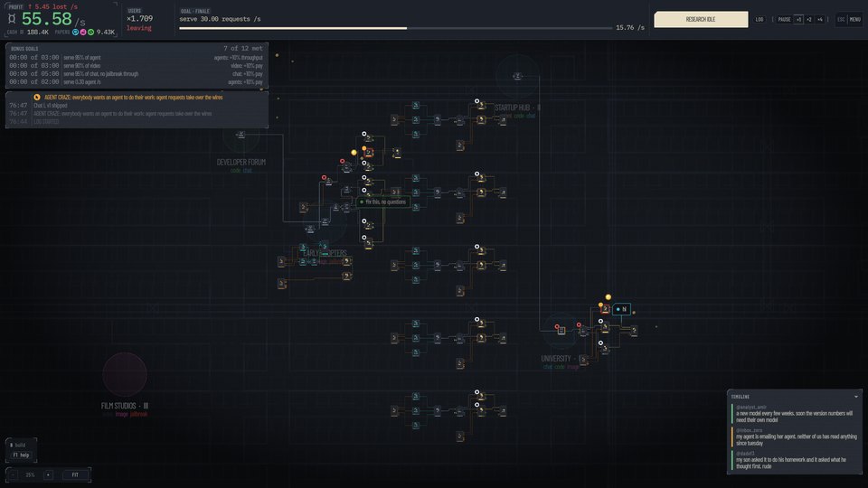Open the Menu in top right
868x488 pixels.
pyautogui.click(x=854, y=19)
